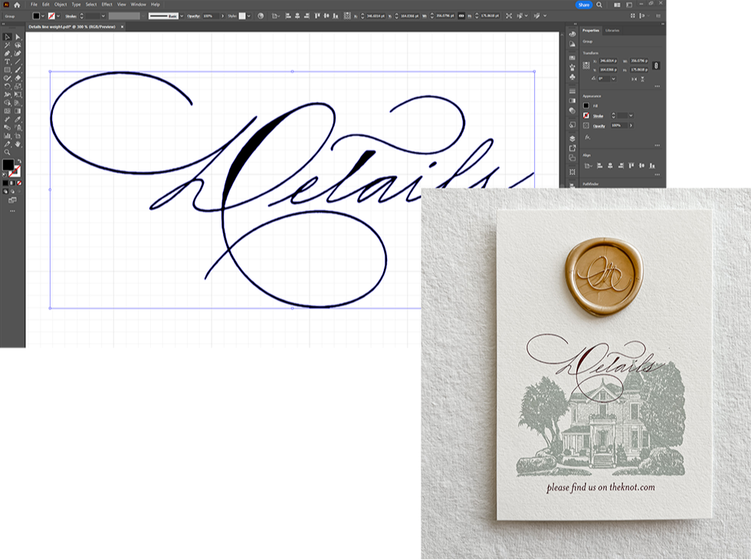Set paint mode to None in toolbar
This screenshot has height=560, width=751.
pos(19,183)
